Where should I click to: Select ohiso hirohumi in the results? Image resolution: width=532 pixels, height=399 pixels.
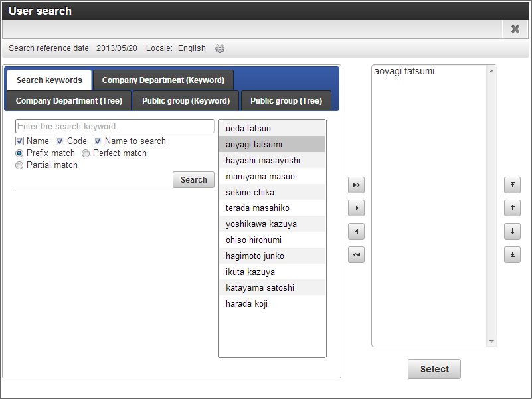(272, 240)
